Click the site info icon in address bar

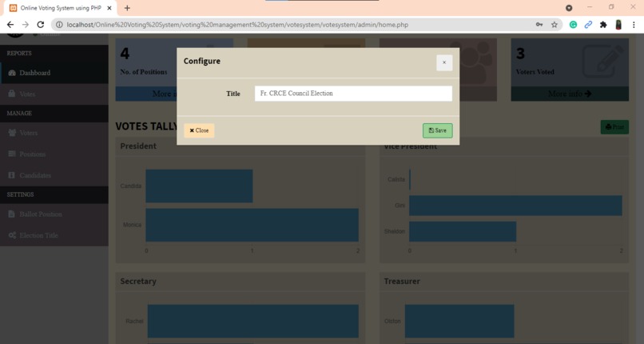(59, 25)
